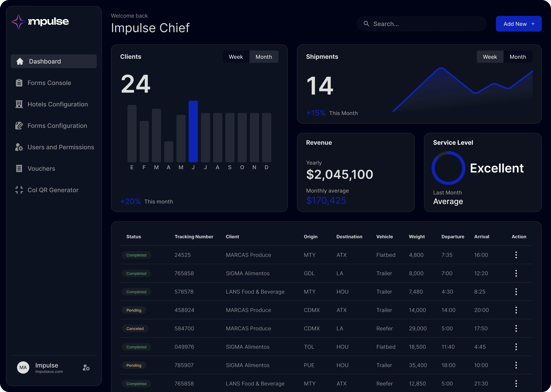The width and height of the screenshot is (551, 392).
Task: Click the Hotels Configuration building icon
Action: (x=19, y=104)
